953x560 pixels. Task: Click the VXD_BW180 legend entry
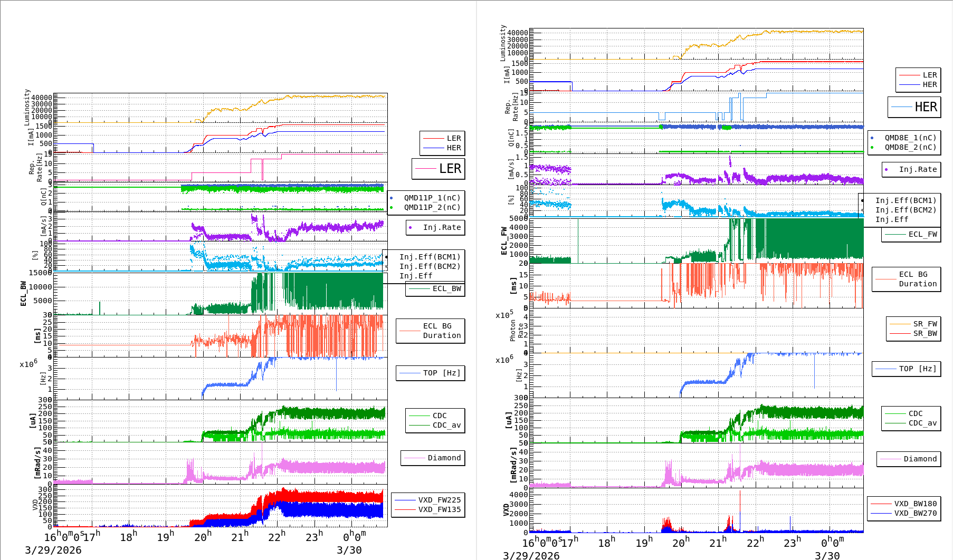[915, 504]
